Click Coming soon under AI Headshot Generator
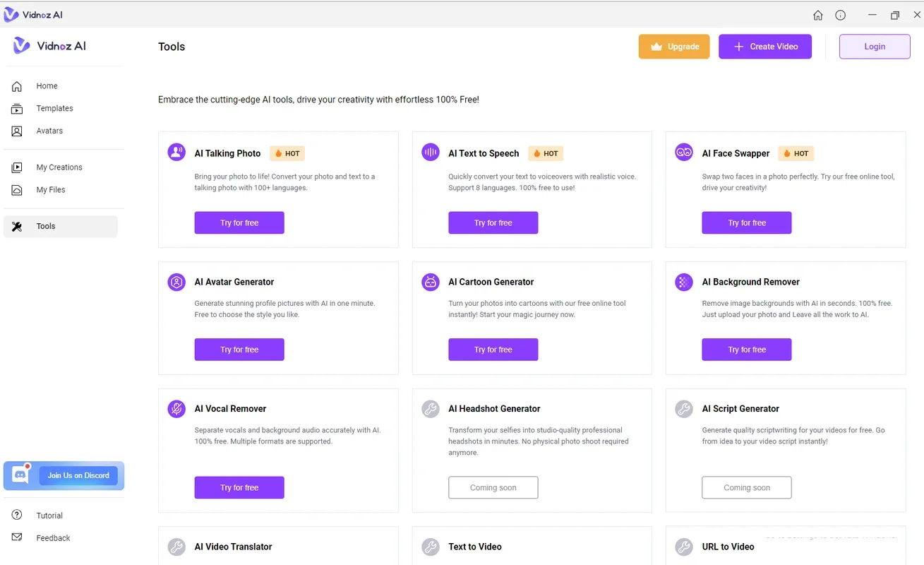Viewport: 924px width, 565px height. click(x=493, y=487)
